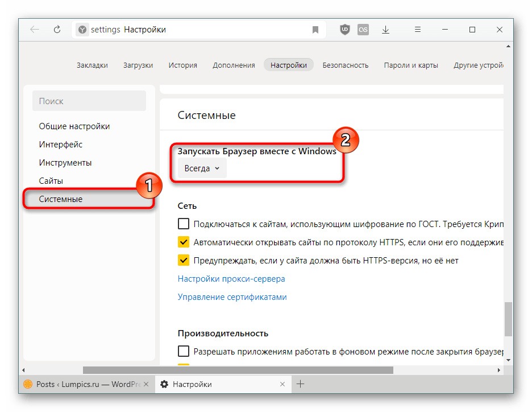The width and height of the screenshot is (532, 412).
Task: Click the horizontal scrollbar thumb
Action: pos(238,370)
